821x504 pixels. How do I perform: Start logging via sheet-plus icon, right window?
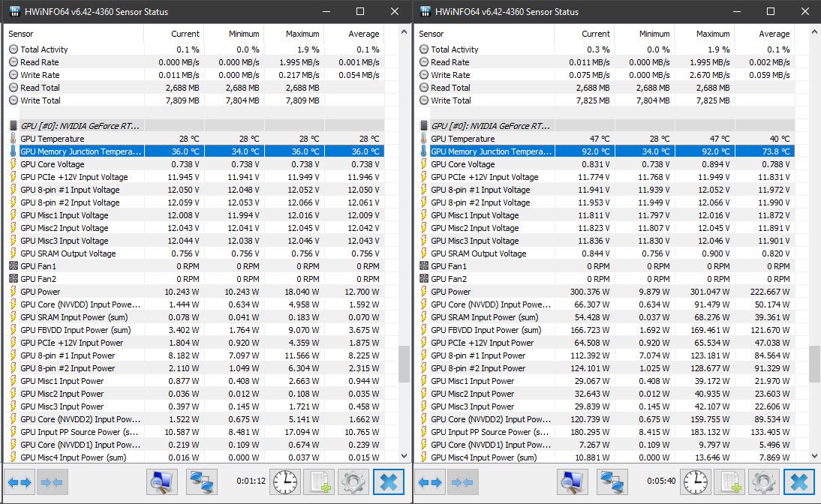coord(730,481)
